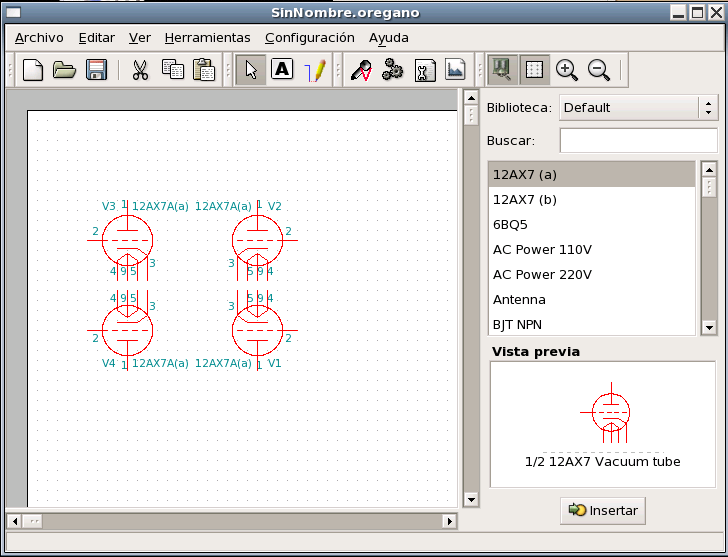728x557 pixels.
Task: Select the text label tool
Action: tap(282, 70)
